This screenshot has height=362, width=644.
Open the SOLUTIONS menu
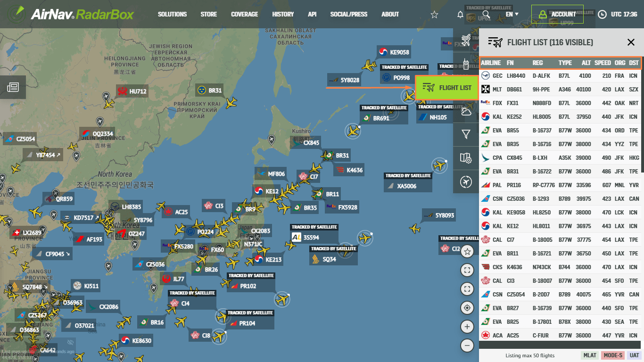(172, 15)
